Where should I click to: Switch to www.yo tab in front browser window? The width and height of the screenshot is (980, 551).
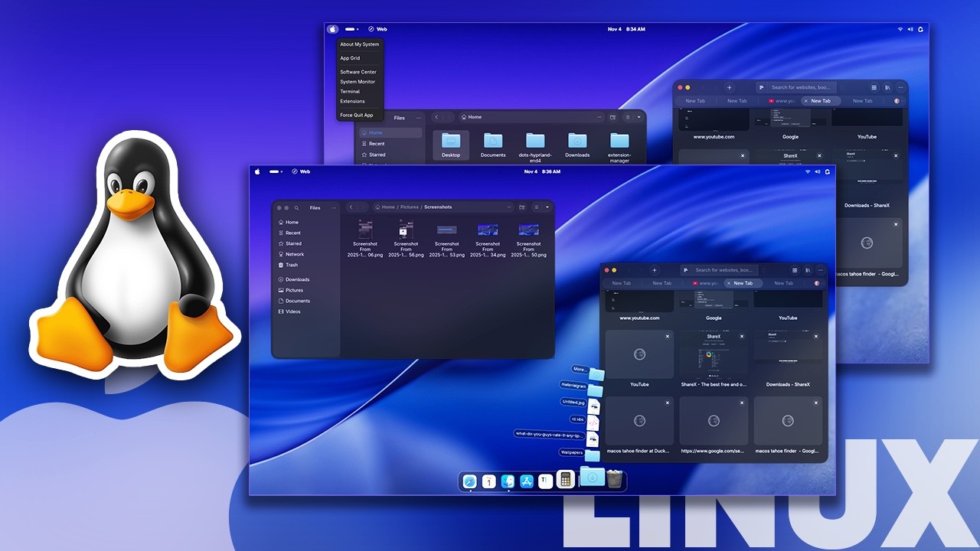pos(704,283)
